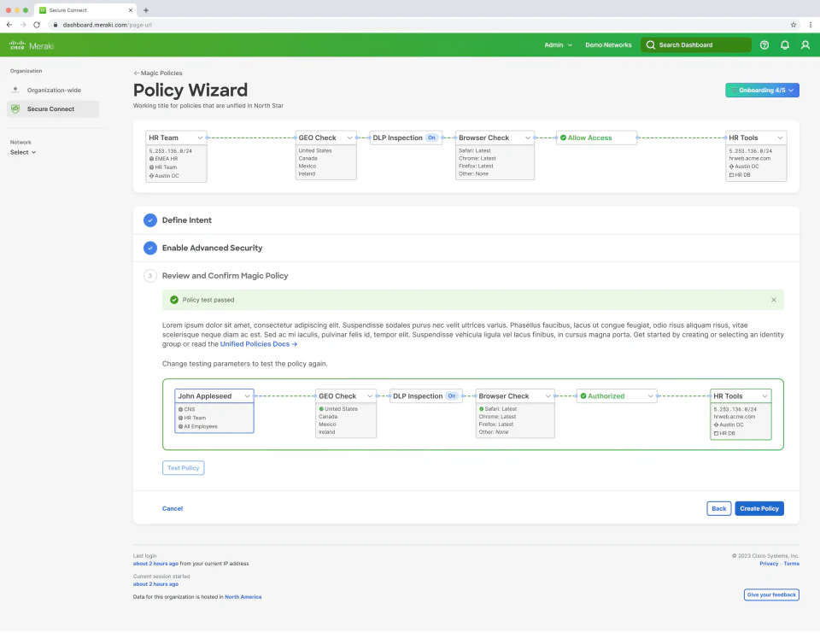
Task: Dismiss the Policy test passed banner
Action: 774,300
